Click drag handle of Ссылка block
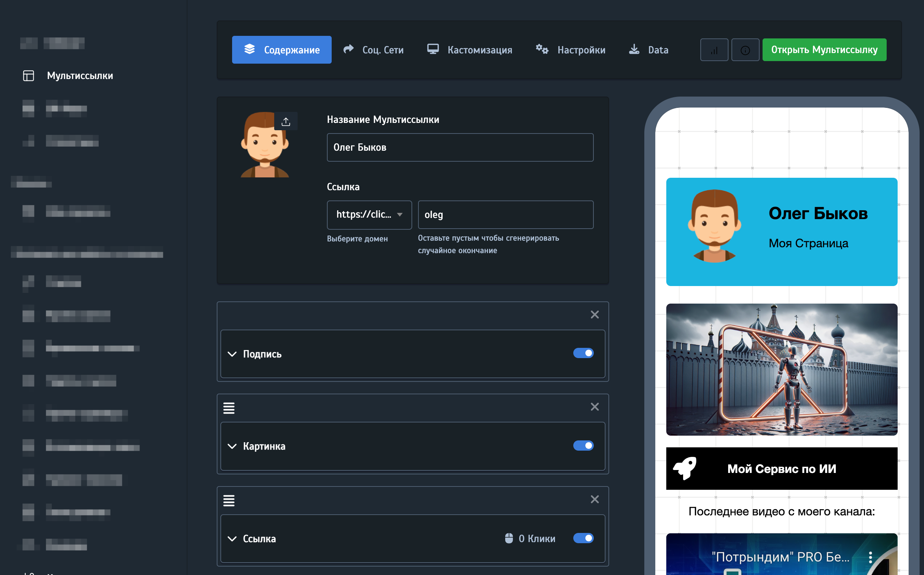 (229, 500)
